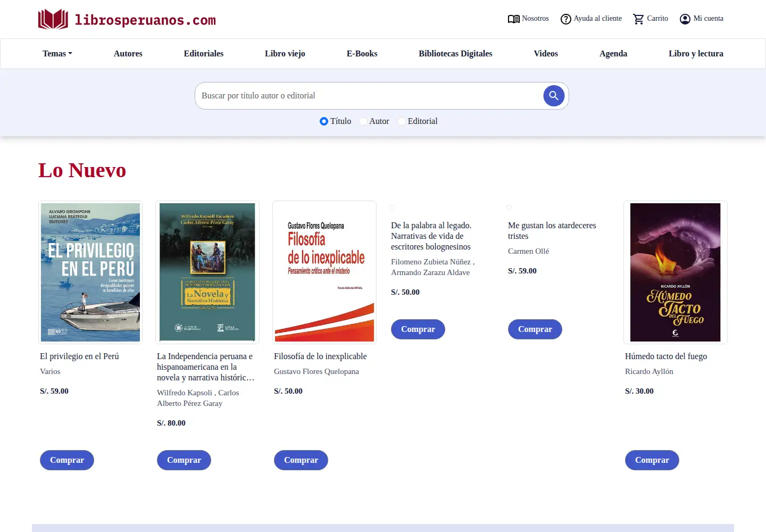Screen dimensions: 766x532
Task: Buy El privilegio en el Perú
Action: pyautogui.click(x=67, y=460)
